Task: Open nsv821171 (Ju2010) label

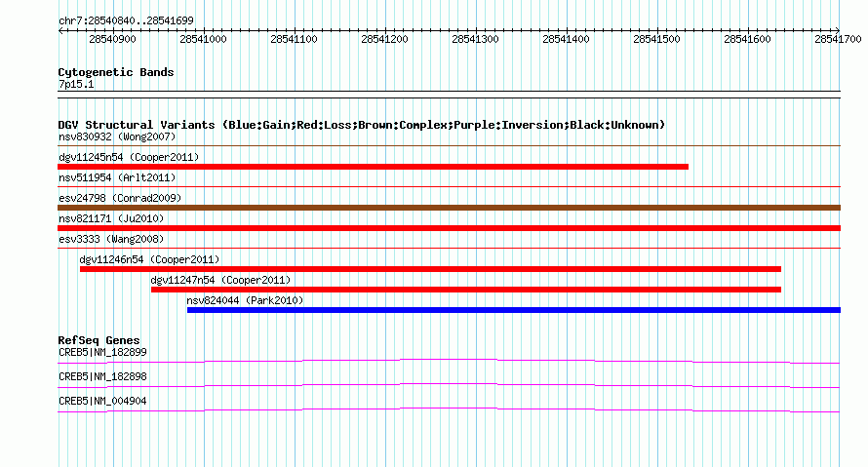Action: (x=111, y=218)
